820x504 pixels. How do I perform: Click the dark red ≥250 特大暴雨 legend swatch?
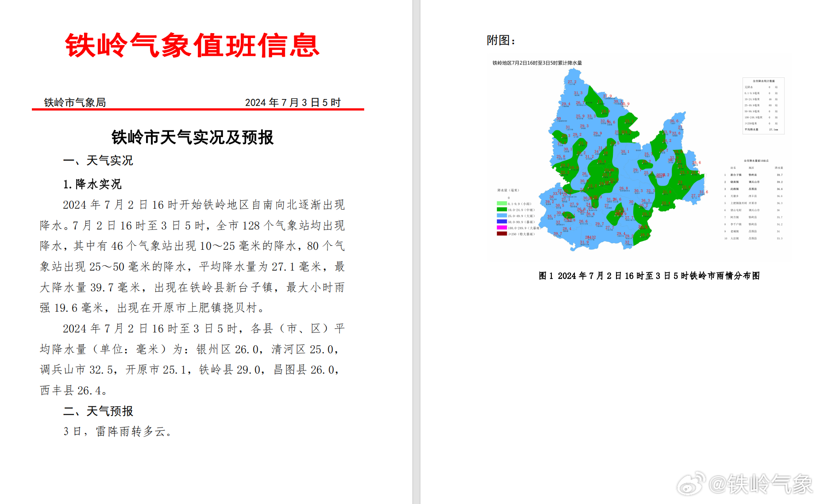point(502,234)
